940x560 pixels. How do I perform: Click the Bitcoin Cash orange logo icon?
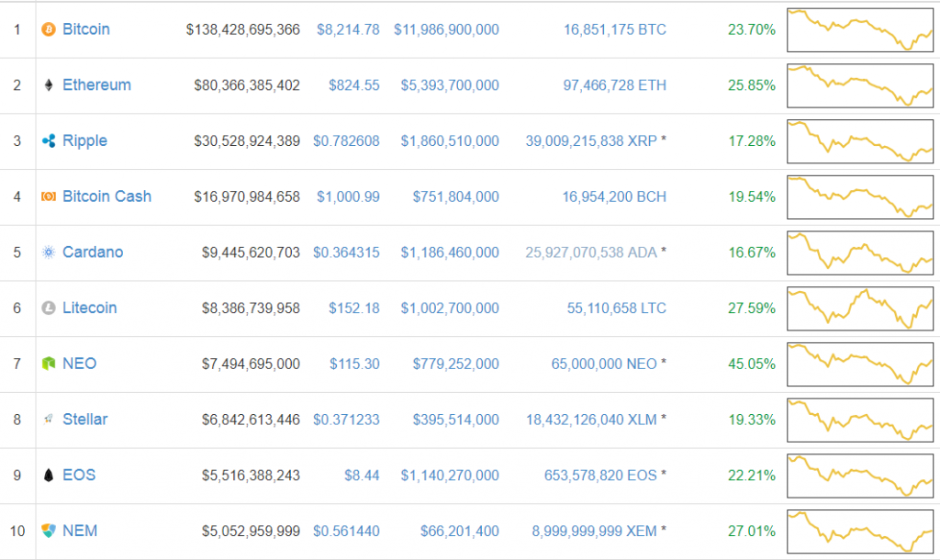click(x=49, y=196)
